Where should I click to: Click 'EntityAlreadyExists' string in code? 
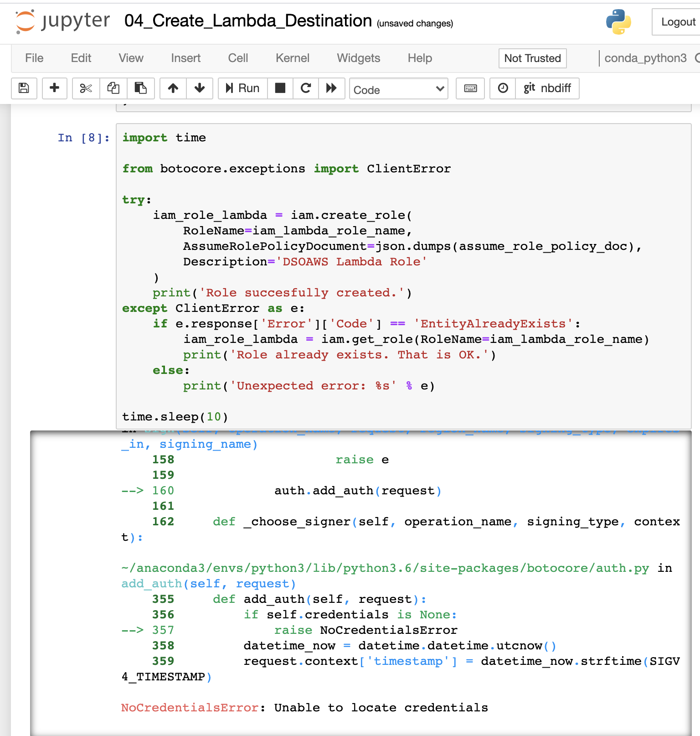[494, 324]
